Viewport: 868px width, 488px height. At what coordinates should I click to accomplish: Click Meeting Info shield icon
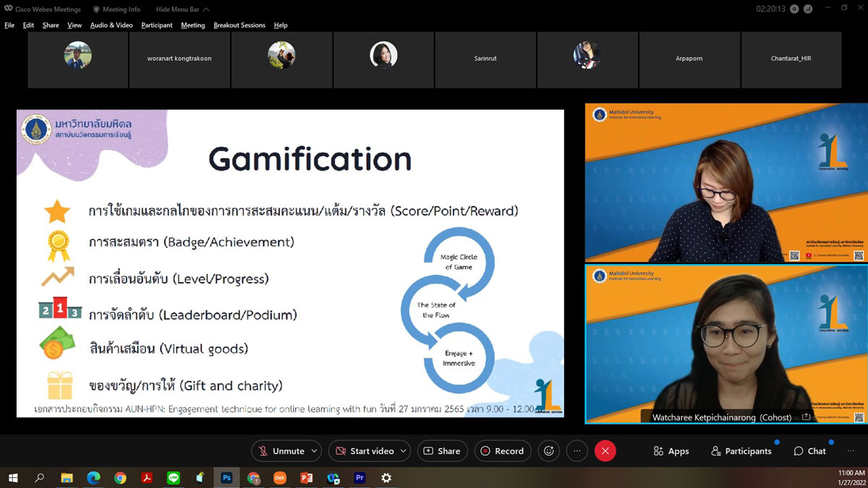(x=97, y=9)
